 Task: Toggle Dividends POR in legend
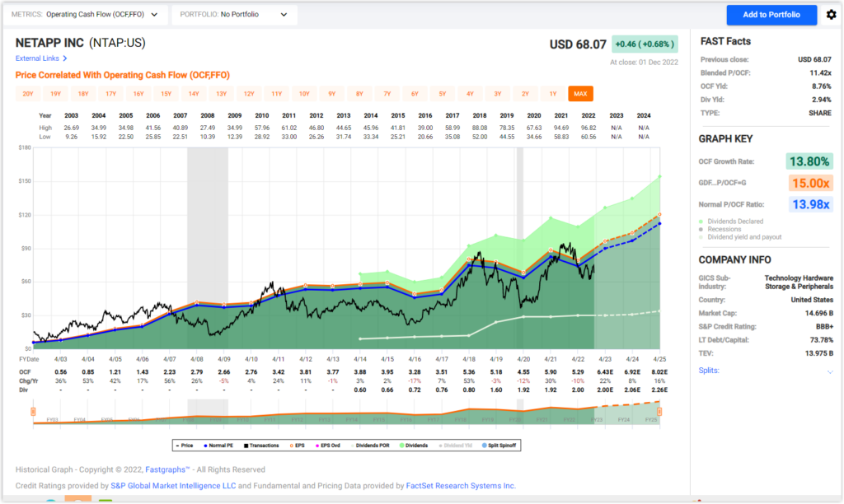(x=370, y=446)
